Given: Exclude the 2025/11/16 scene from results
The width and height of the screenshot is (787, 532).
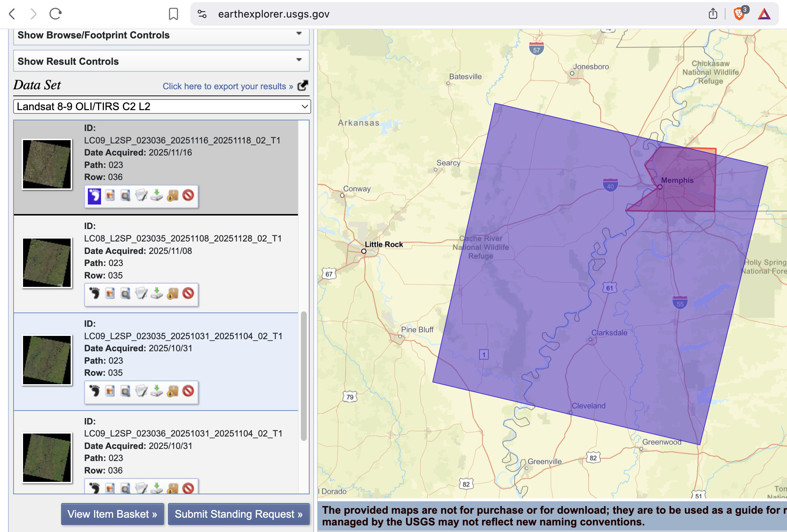Looking at the screenshot, I should point(188,196).
